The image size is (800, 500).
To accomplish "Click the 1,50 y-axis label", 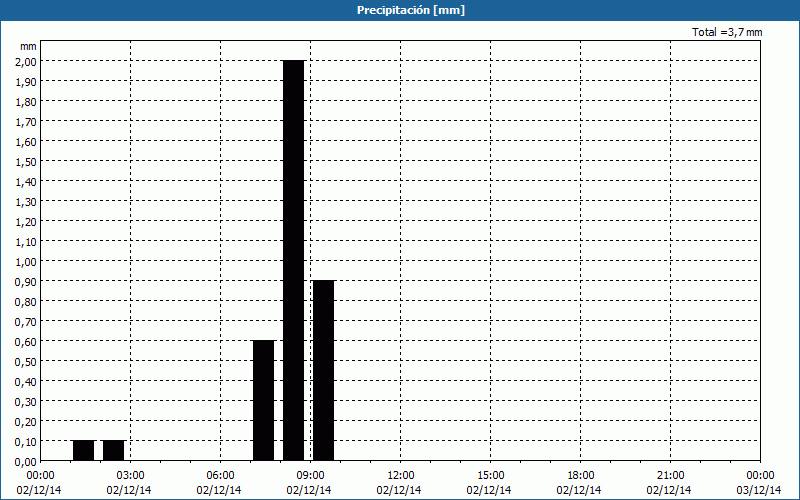I will 27,162.
